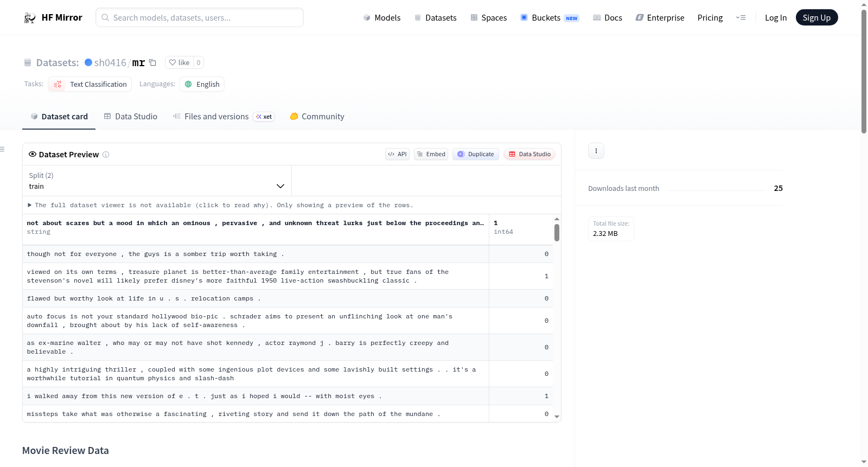Click the preview table scrollbar thumb
This screenshot has width=868, height=467.
click(557, 233)
